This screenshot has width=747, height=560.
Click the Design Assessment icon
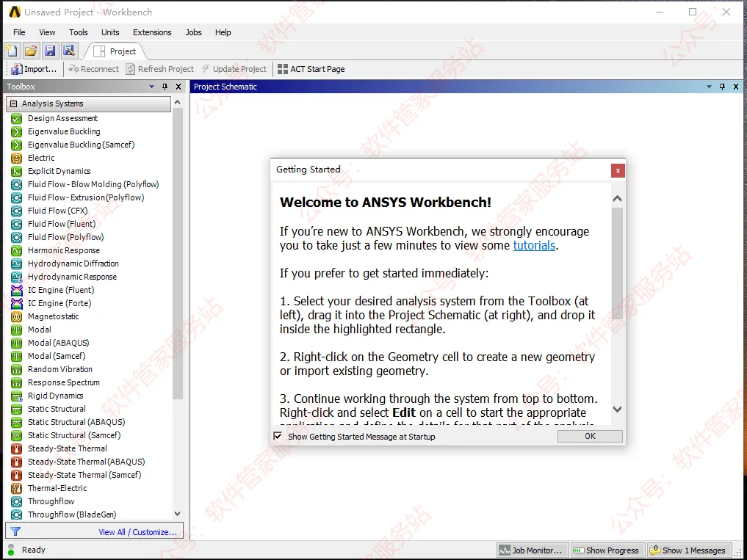17,119
